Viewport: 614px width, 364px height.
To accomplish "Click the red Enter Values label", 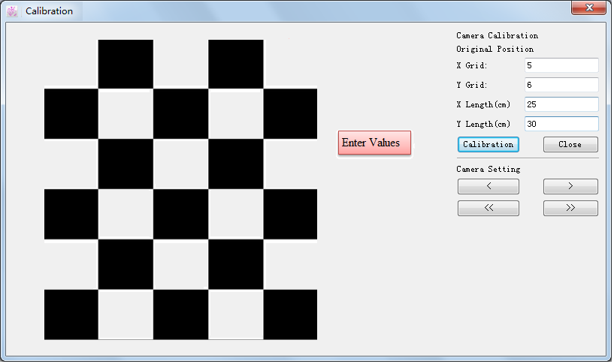I will point(374,143).
